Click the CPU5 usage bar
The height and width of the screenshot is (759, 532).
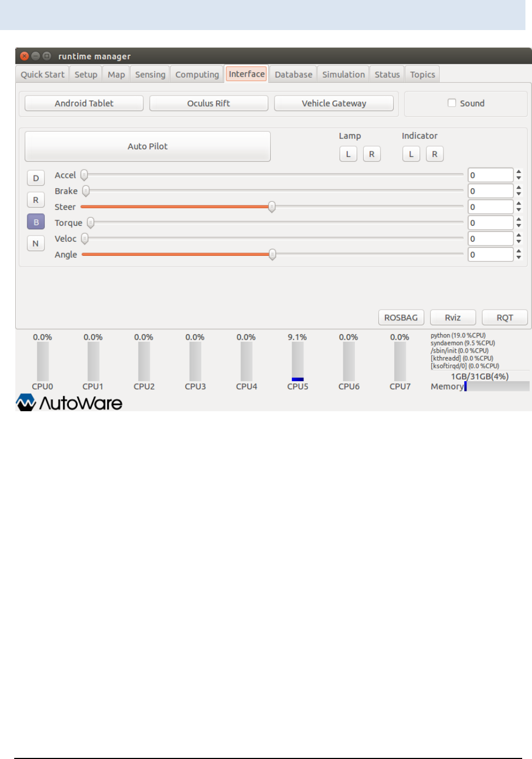point(297,361)
